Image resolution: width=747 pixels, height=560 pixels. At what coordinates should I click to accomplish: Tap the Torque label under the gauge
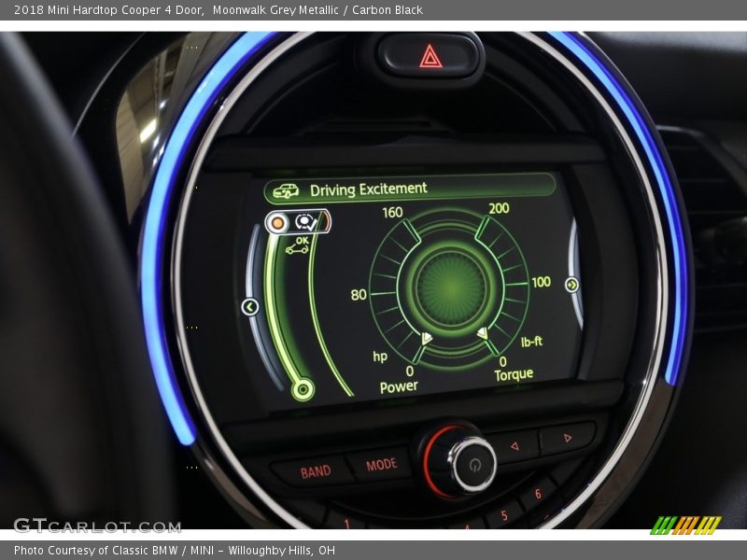pyautogui.click(x=514, y=374)
